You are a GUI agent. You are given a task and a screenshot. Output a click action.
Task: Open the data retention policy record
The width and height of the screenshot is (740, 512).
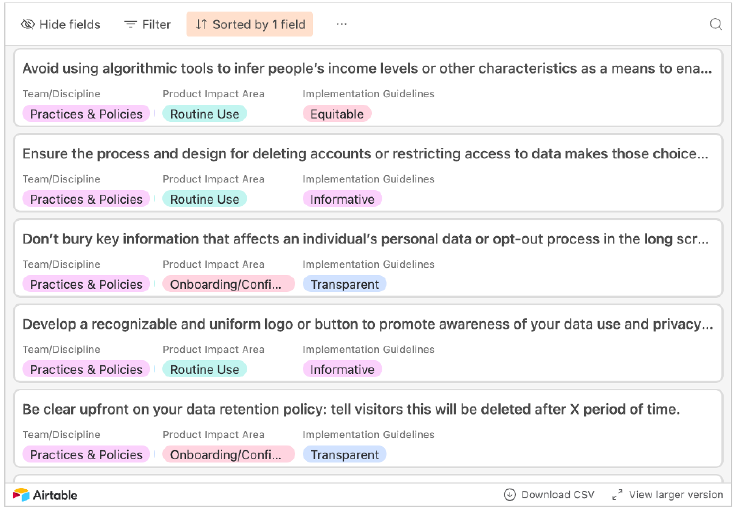tap(351, 409)
